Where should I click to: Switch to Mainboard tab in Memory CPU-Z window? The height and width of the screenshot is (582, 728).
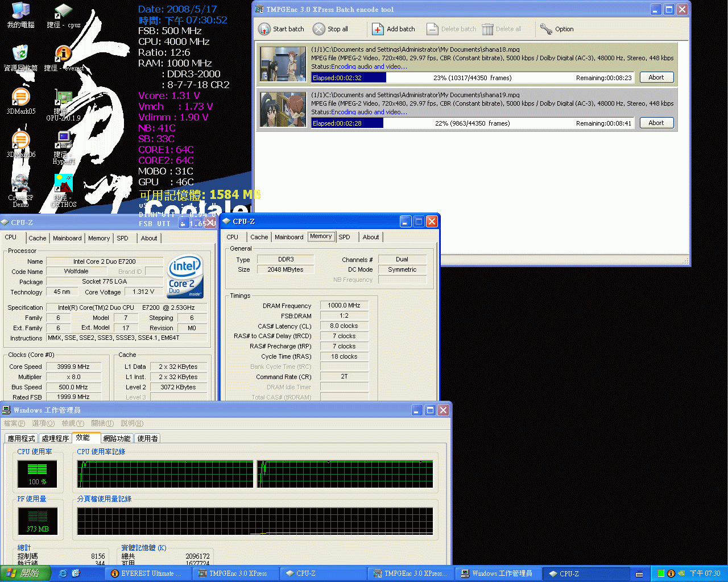[x=289, y=237]
